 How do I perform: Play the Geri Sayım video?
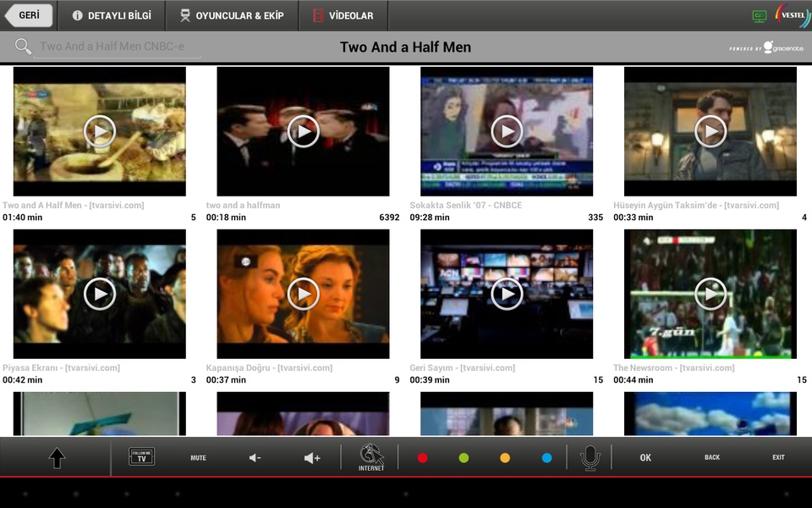click(x=507, y=294)
